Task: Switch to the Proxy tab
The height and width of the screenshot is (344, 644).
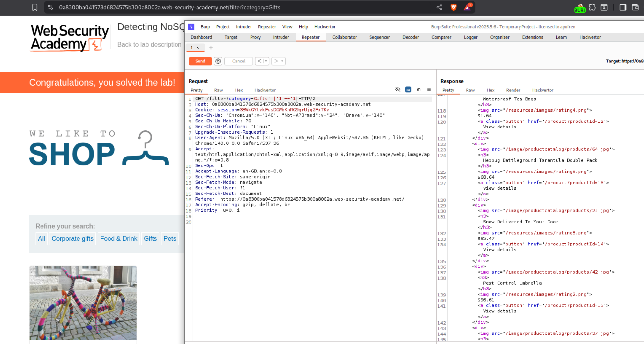Action: pos(255,37)
